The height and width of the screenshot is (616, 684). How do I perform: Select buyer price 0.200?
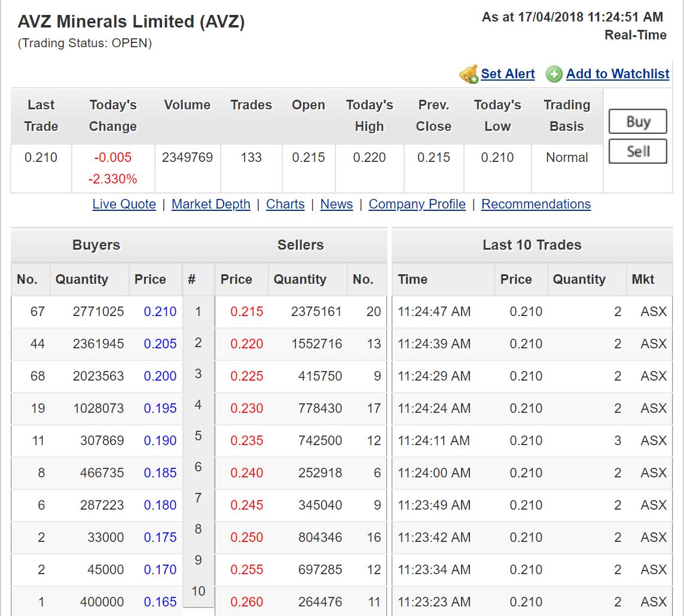(x=160, y=376)
